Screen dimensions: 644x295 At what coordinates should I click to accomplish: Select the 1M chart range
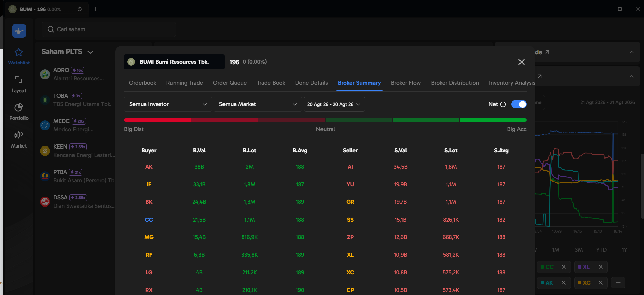tap(556, 250)
